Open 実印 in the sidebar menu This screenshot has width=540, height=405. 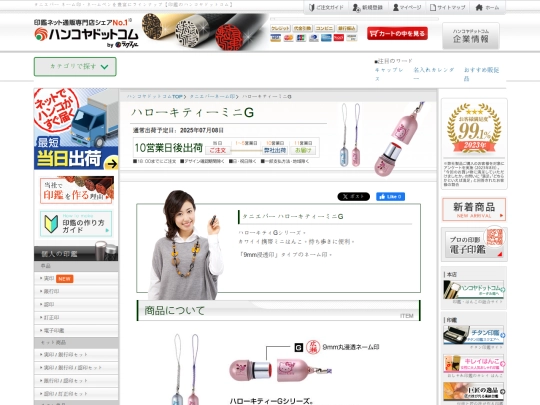coord(76,278)
